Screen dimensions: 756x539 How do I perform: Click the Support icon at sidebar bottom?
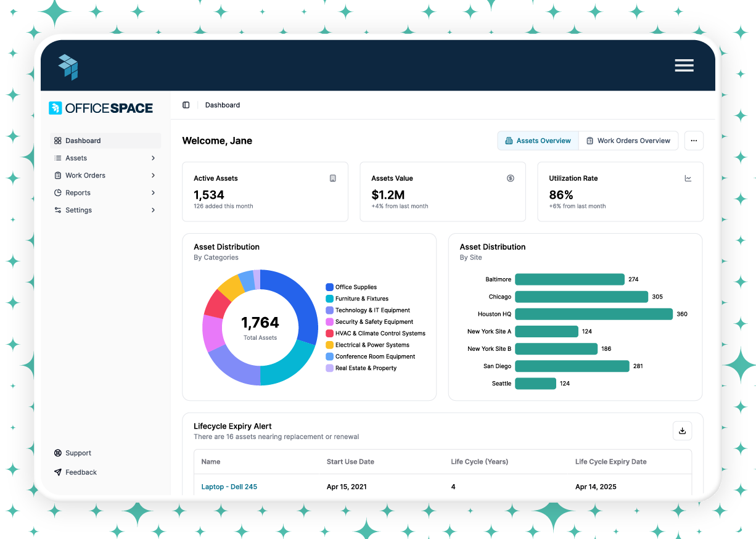point(57,453)
